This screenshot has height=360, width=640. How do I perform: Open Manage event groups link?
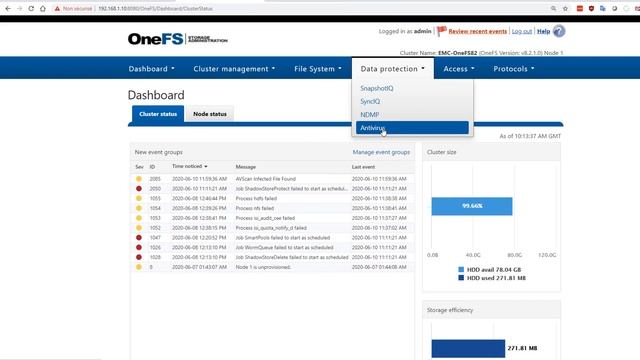[381, 152]
